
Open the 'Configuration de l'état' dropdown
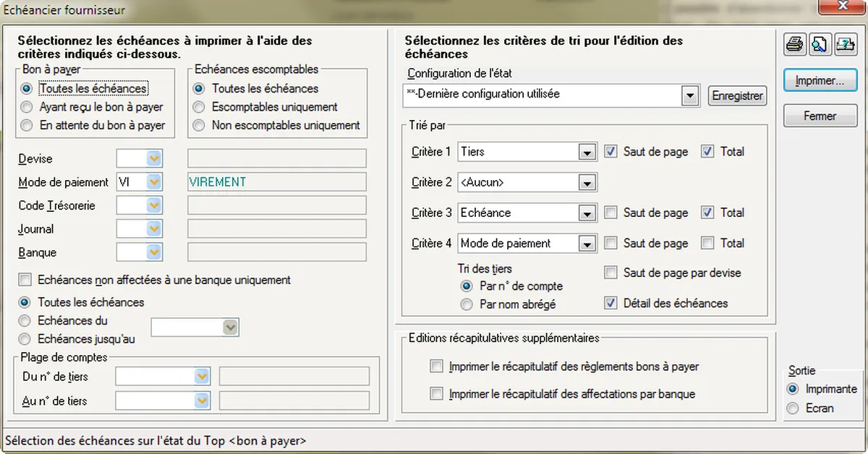(x=690, y=95)
